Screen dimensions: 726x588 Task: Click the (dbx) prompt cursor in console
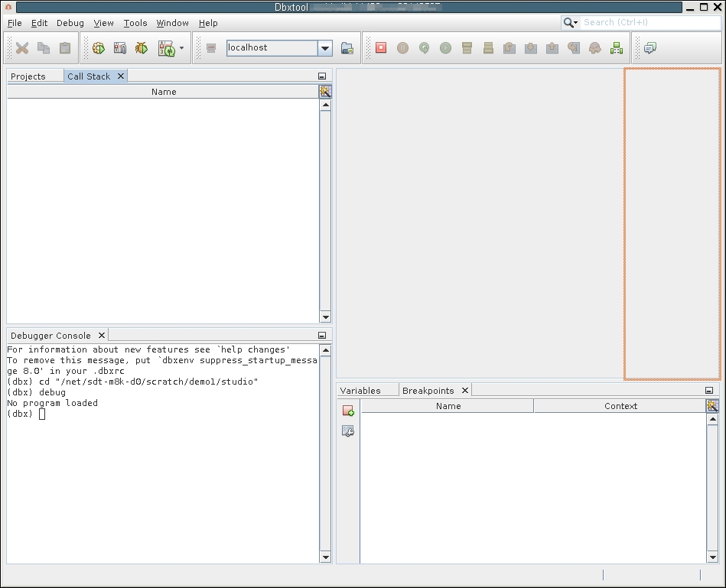(42, 414)
